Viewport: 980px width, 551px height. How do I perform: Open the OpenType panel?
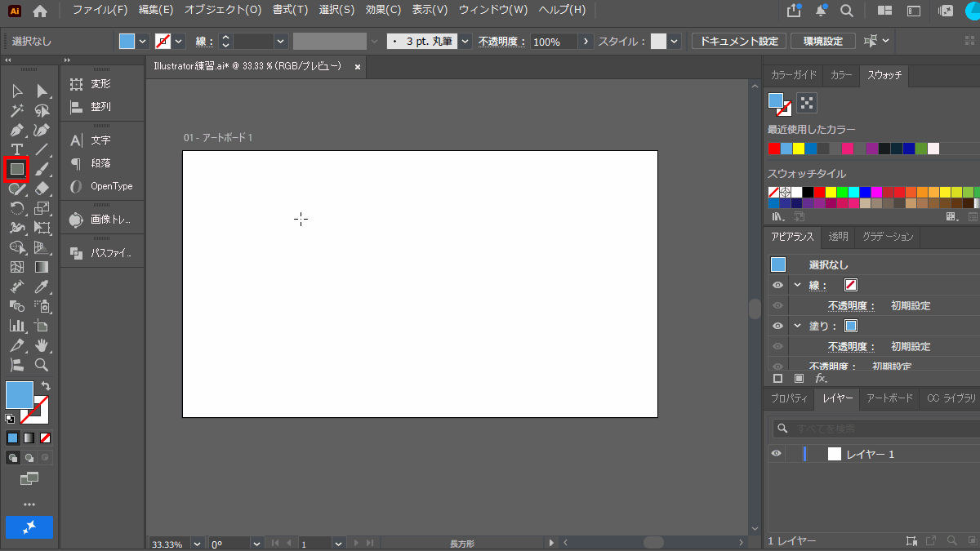(101, 186)
